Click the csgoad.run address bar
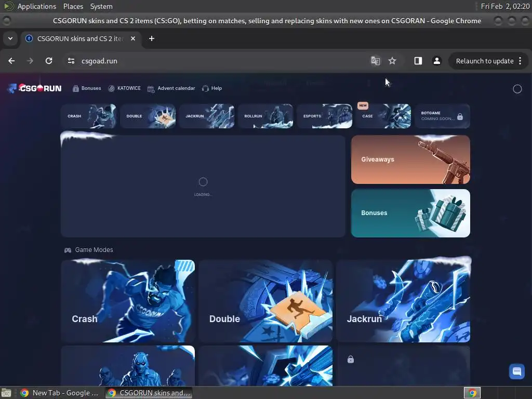 (217, 61)
